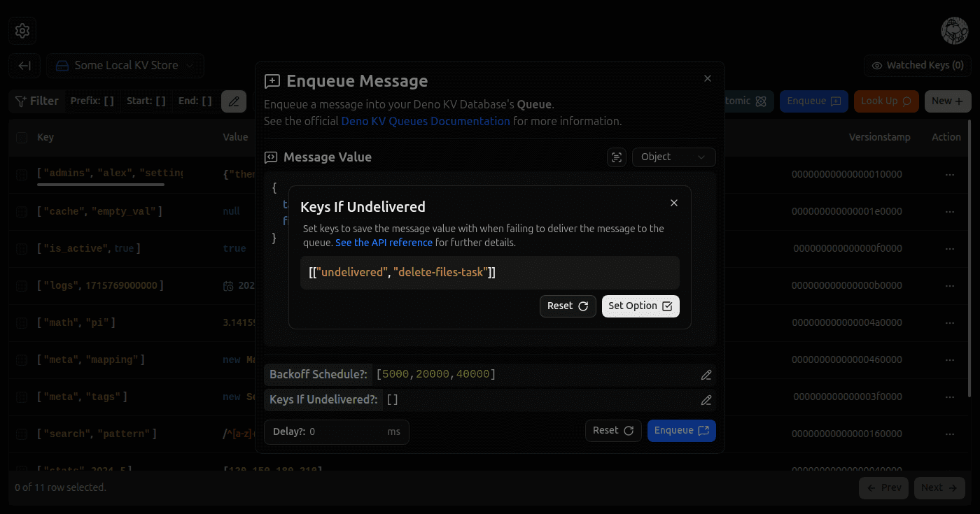Screen dimensions: 980x514
Task: Click the format icon beside Object dropdown
Action: pyautogui.click(x=617, y=157)
